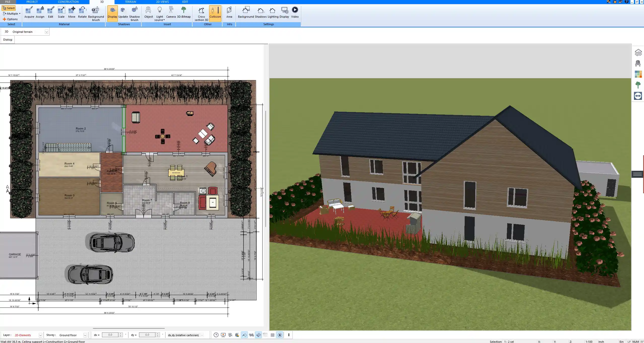Open the furniture objects catalog in the sidebar
The image size is (644, 343).
tap(638, 63)
